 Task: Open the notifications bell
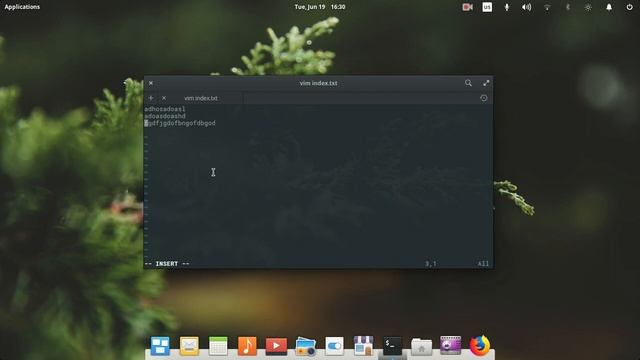click(609, 7)
